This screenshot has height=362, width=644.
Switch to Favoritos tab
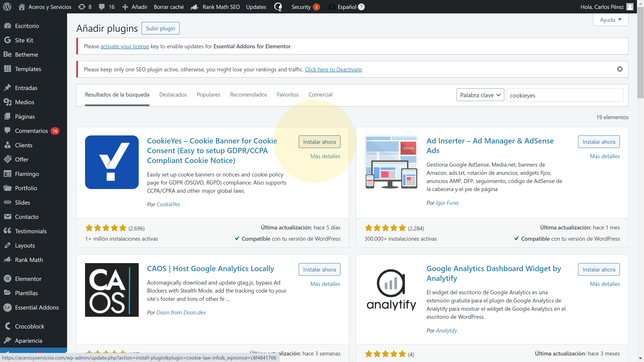tap(287, 94)
